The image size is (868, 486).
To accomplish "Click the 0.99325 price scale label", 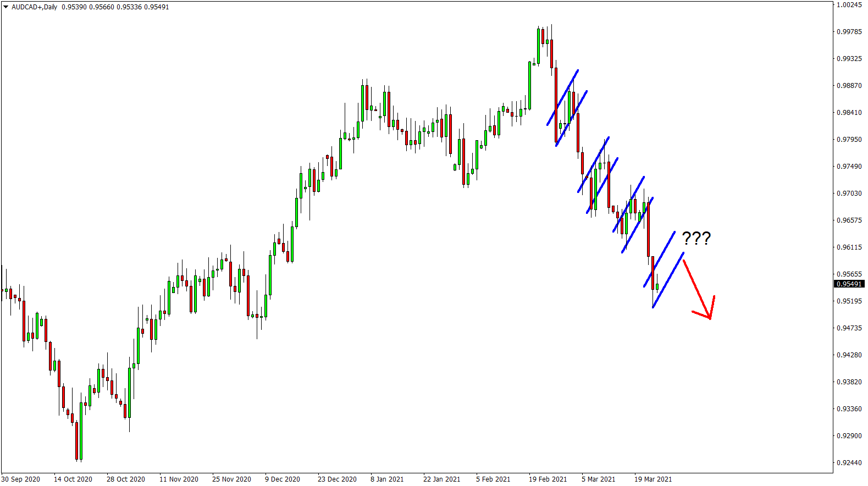I will click(849, 59).
